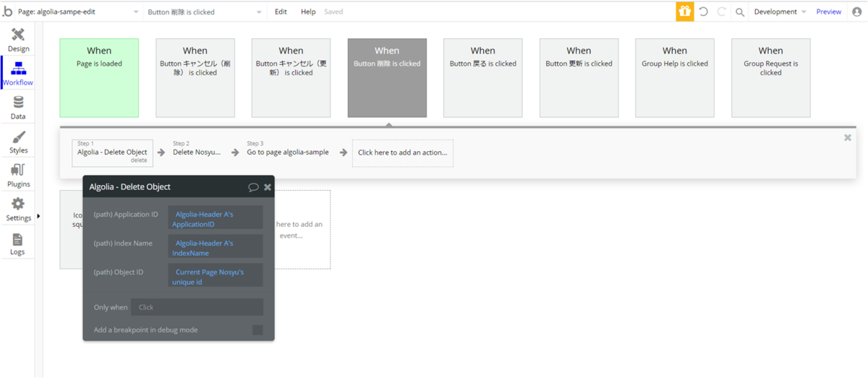The image size is (868, 378).
Task: Select Button キャンセル（削除）is clicked event
Action: click(x=195, y=78)
